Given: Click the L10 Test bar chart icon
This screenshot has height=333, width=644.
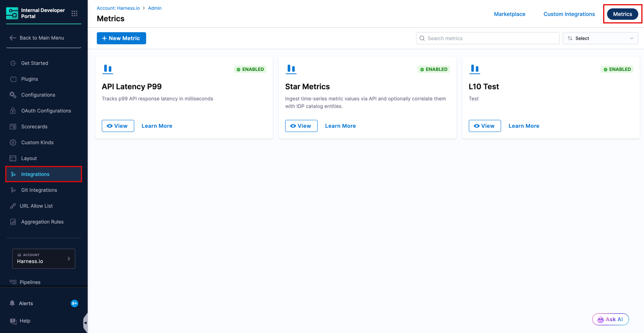Looking at the screenshot, I should (475, 69).
